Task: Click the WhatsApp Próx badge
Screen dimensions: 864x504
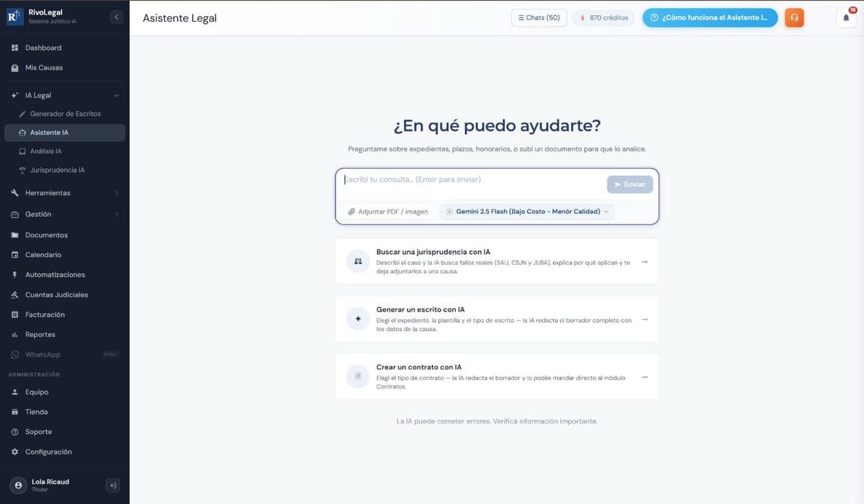Action: pyautogui.click(x=110, y=354)
